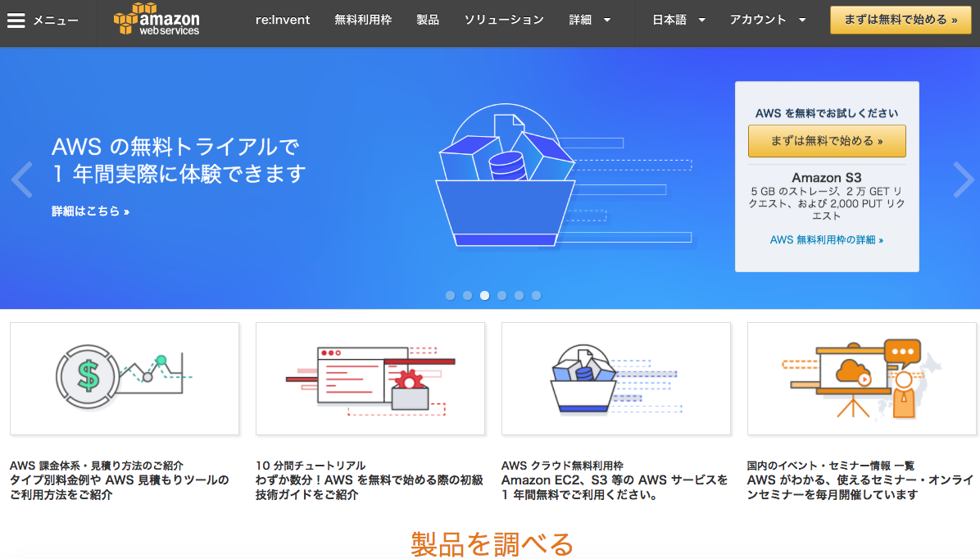The height and width of the screenshot is (559, 980).
Task: Select the fourth carousel dot
Action: pyautogui.click(x=501, y=296)
